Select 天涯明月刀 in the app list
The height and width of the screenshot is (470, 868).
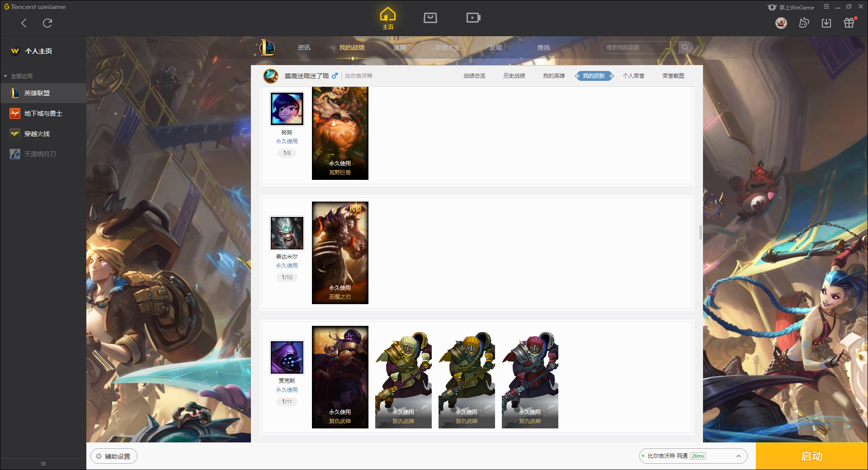pyautogui.click(x=43, y=154)
